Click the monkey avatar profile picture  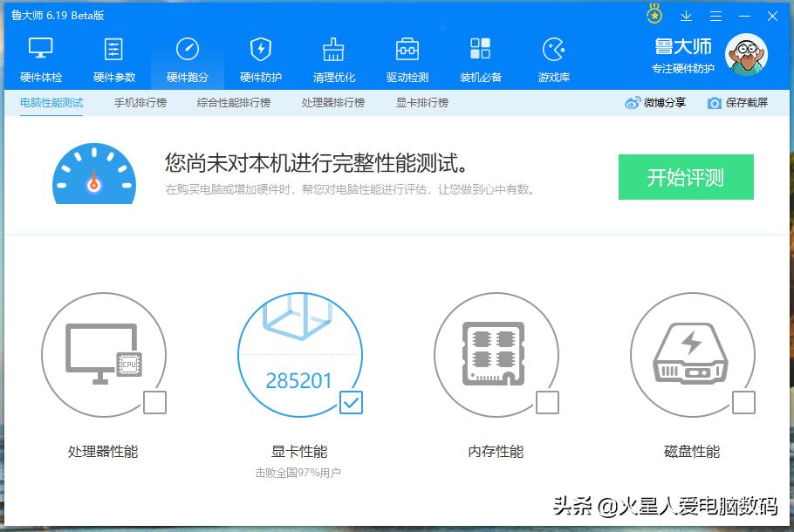746,54
